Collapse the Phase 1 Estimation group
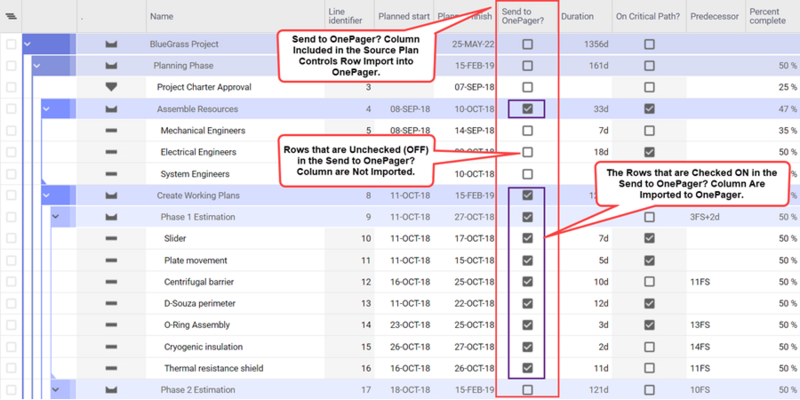 (56, 217)
